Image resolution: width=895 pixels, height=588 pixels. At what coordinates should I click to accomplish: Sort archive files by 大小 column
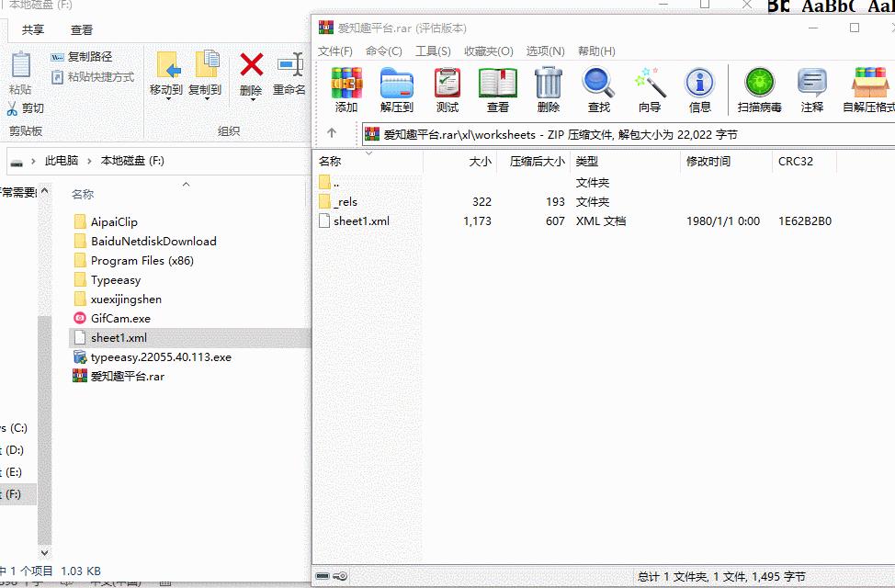point(479,162)
